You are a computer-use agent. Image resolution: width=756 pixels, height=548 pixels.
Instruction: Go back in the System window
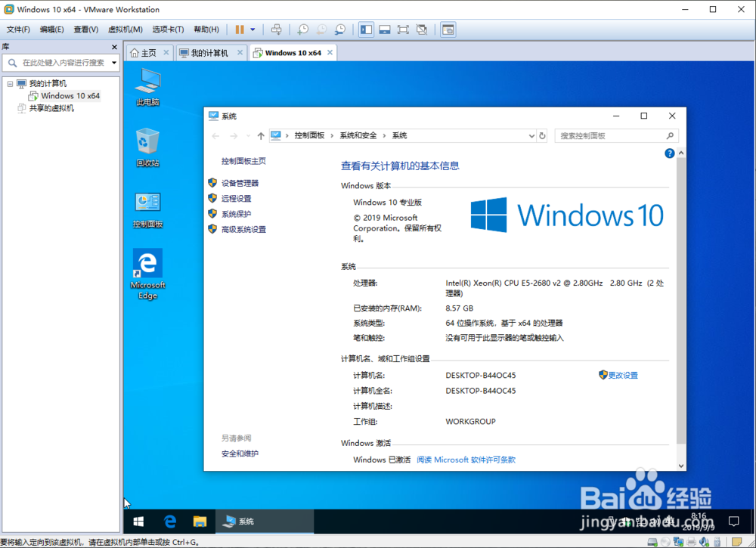215,136
